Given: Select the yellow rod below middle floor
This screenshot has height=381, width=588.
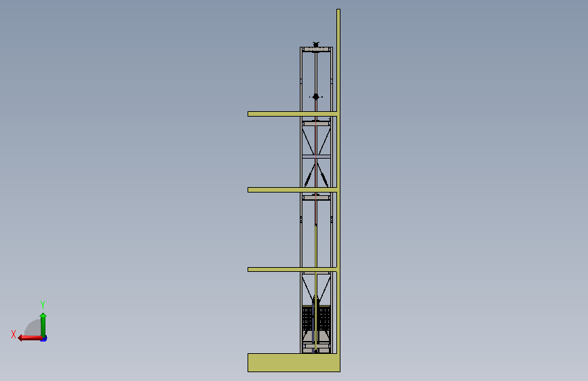Looking at the screenshot, I should point(316,287).
